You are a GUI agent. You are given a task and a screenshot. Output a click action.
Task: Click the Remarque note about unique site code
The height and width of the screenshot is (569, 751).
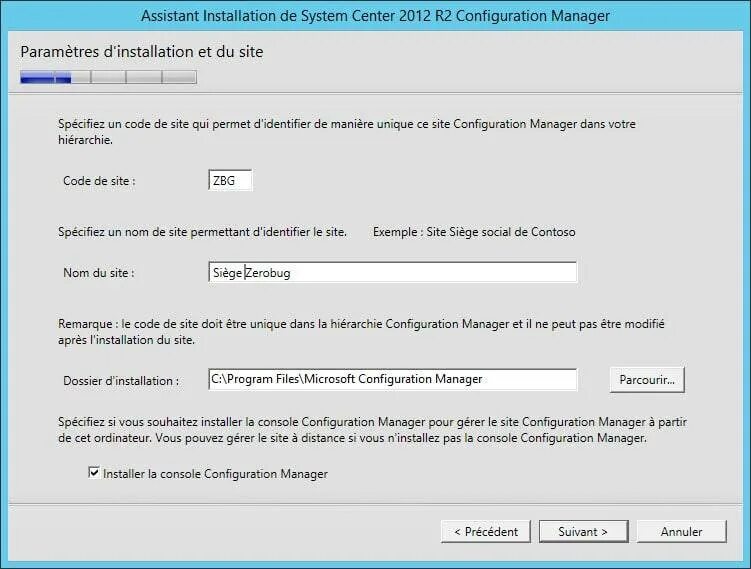[x=361, y=332]
